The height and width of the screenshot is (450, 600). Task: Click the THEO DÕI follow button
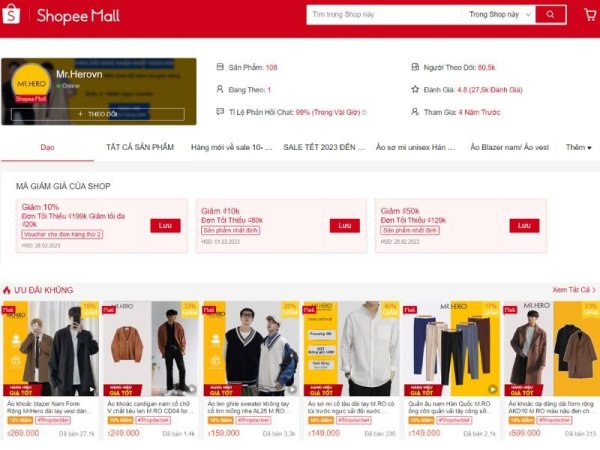98,114
